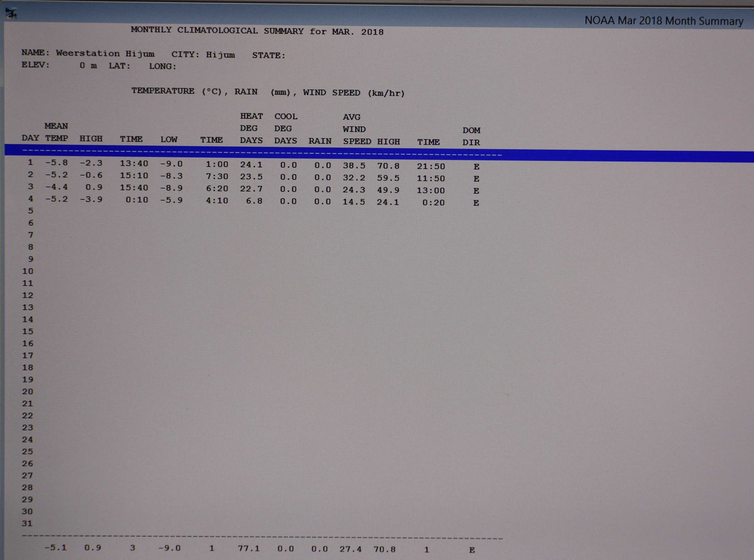Select the wind time '11:50'
The height and width of the screenshot is (560, 754).
430,178
